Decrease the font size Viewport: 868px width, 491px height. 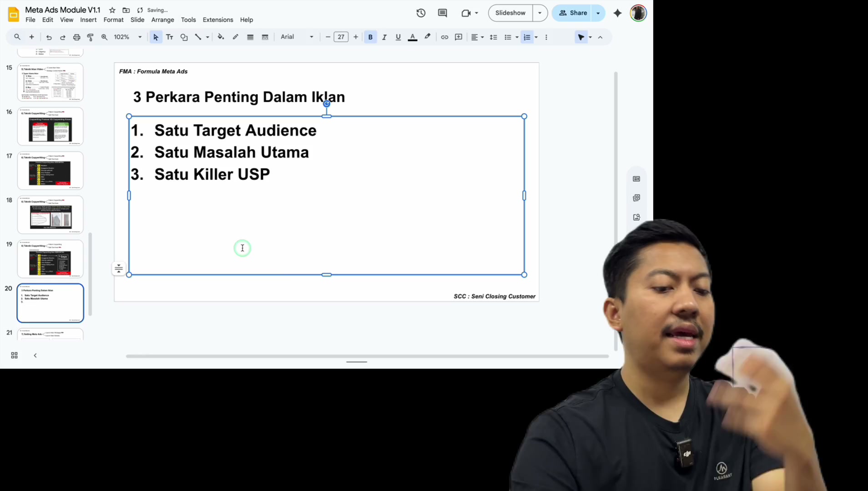(x=328, y=37)
